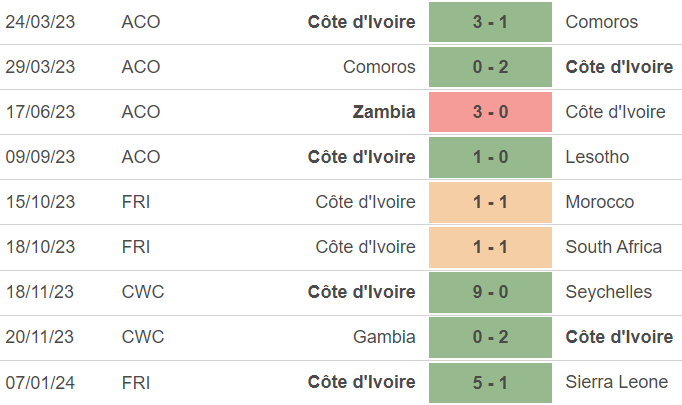Open the Sierra Leone team link
This screenshot has height=405, width=682.
[x=612, y=382]
